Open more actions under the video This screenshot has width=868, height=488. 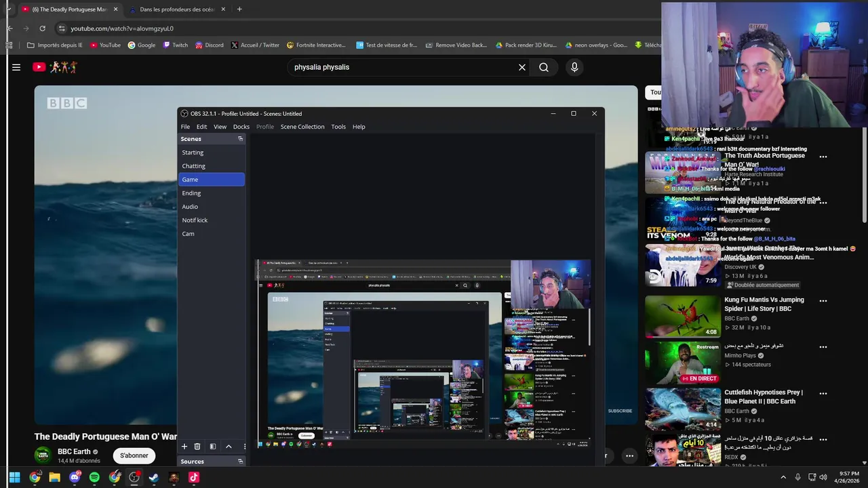[x=629, y=455]
